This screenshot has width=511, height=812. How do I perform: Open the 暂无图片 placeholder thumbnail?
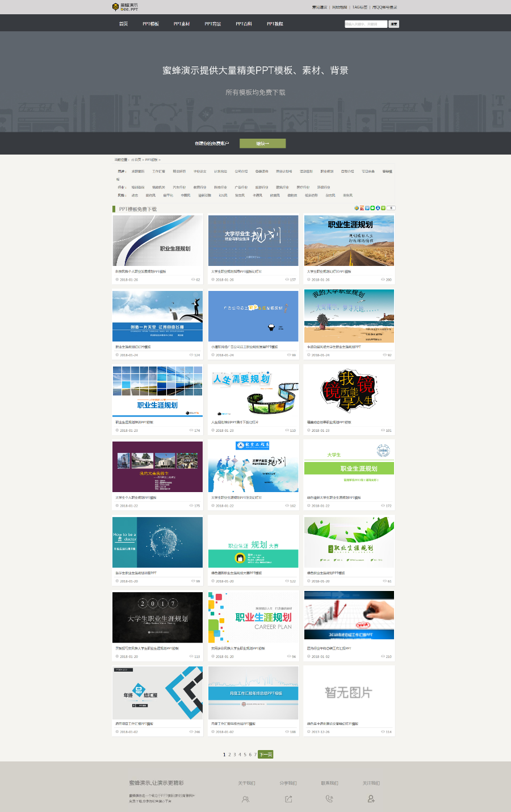[x=349, y=693]
